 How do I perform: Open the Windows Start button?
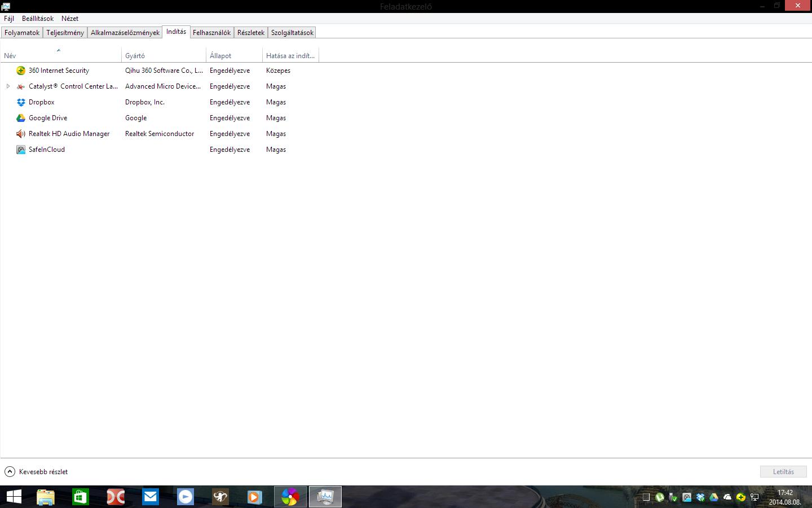(x=14, y=497)
